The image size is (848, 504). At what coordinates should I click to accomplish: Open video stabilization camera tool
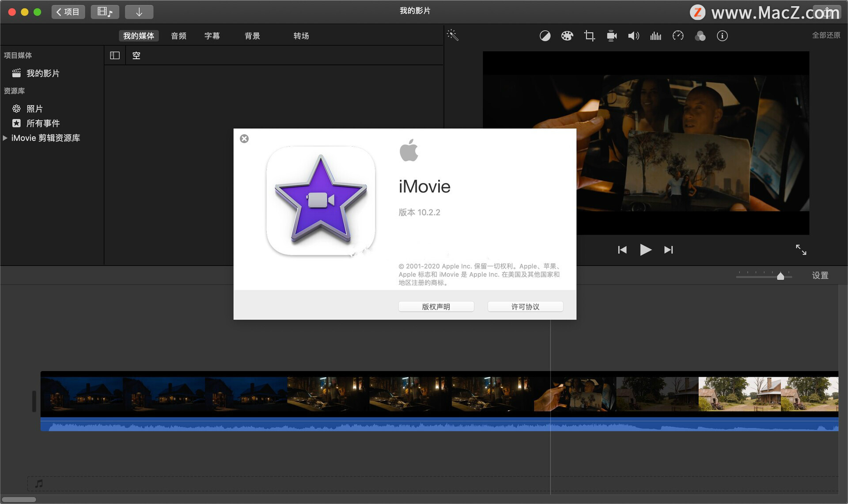click(x=612, y=36)
